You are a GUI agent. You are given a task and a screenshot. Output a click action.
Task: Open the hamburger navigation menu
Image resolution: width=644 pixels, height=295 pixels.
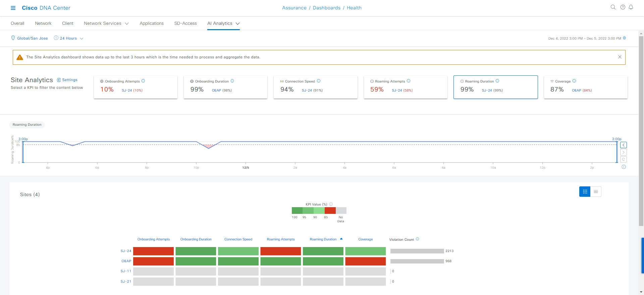pyautogui.click(x=13, y=8)
